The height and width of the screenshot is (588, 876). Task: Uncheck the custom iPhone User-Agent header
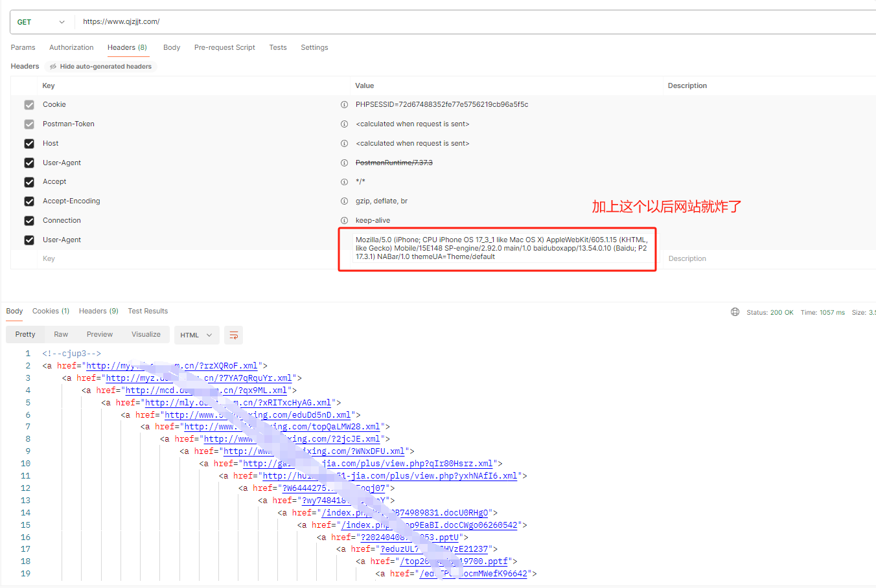29,240
